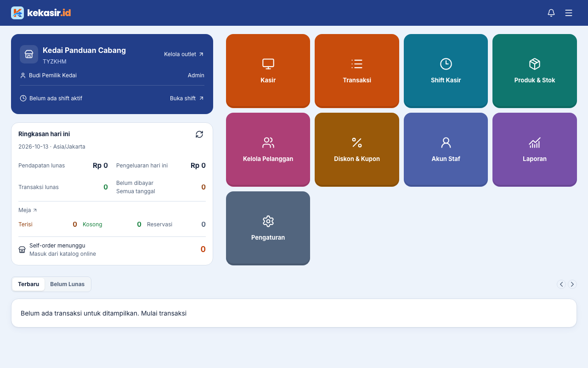Open the Meja link
Viewport: 588px width, 368px height.
(x=28, y=210)
